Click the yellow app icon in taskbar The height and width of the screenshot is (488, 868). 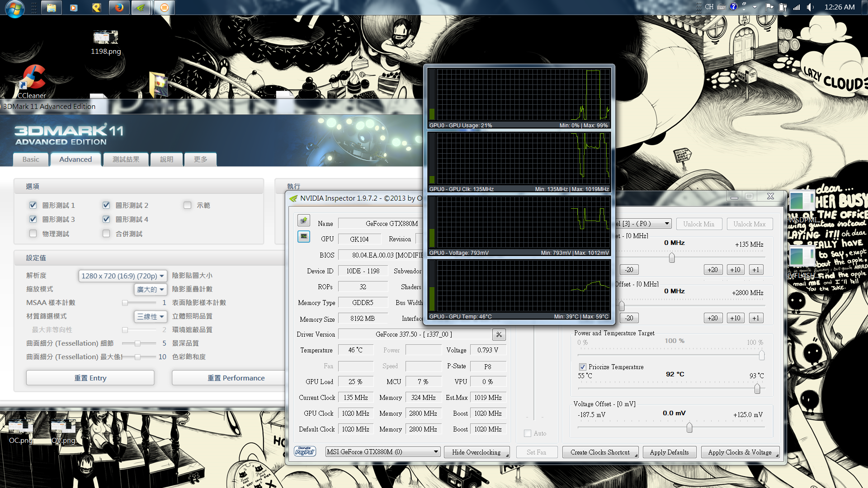[96, 8]
